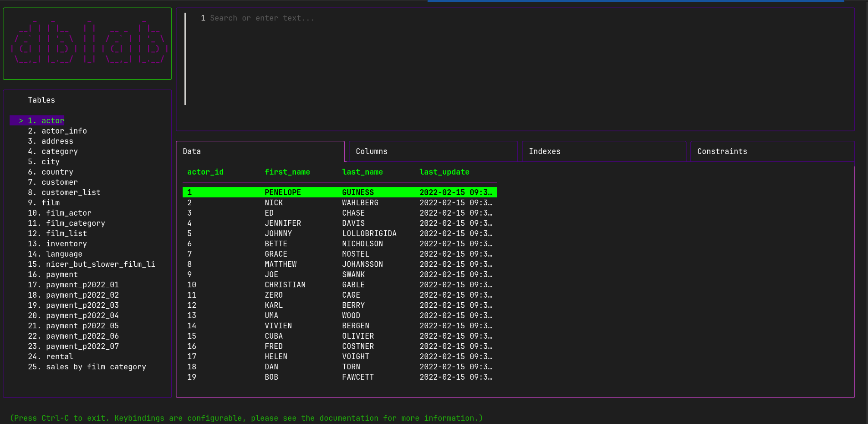Click the MOSTEL last name cell
This screenshot has width=868, height=424.
coord(356,254)
